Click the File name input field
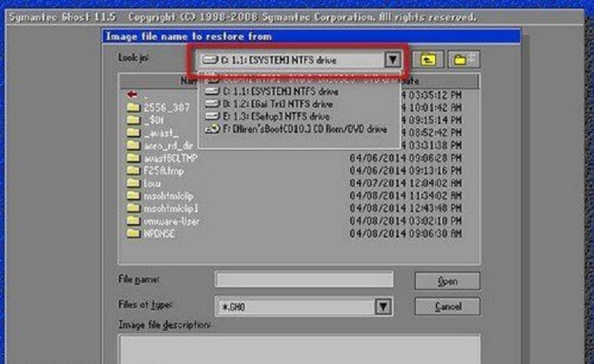This screenshot has height=364, width=594. pyautogui.click(x=304, y=280)
